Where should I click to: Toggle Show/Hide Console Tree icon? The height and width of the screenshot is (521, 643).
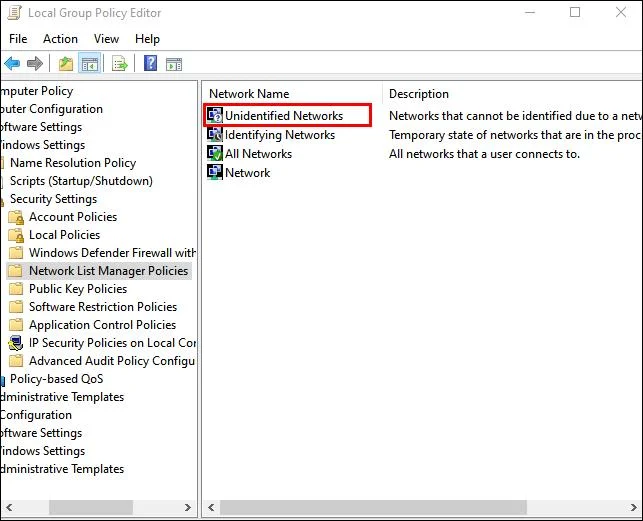click(x=90, y=64)
